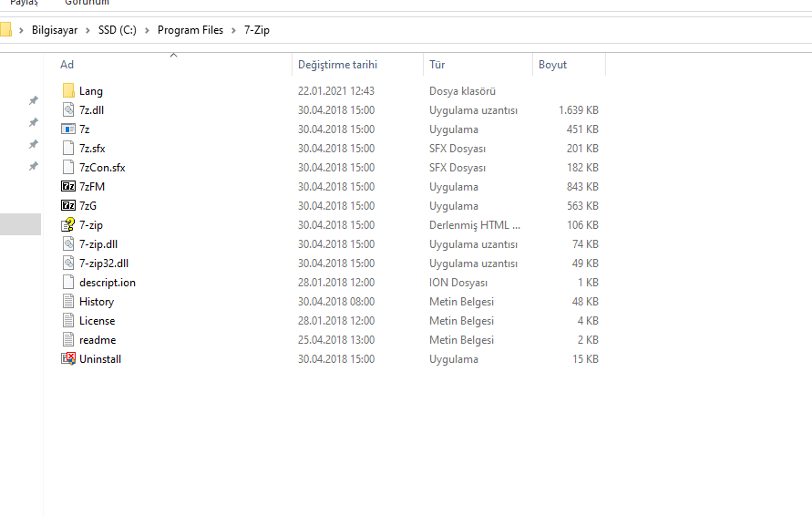Sort by Boyut column header

point(552,65)
